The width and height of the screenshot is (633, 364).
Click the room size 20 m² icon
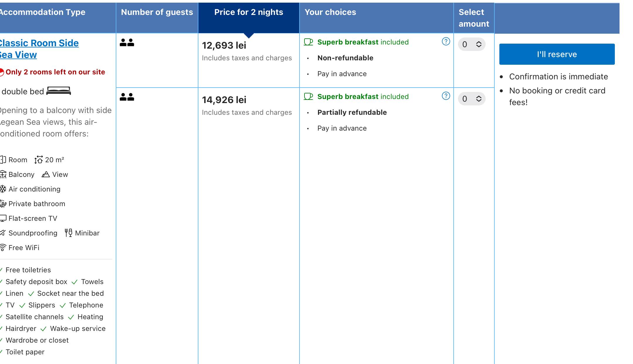click(38, 160)
